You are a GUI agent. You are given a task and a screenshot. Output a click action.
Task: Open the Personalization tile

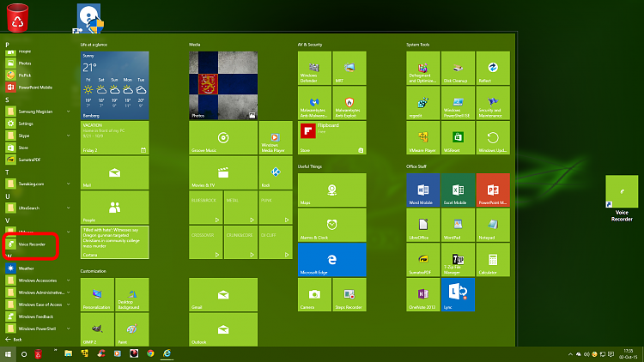coord(97,295)
